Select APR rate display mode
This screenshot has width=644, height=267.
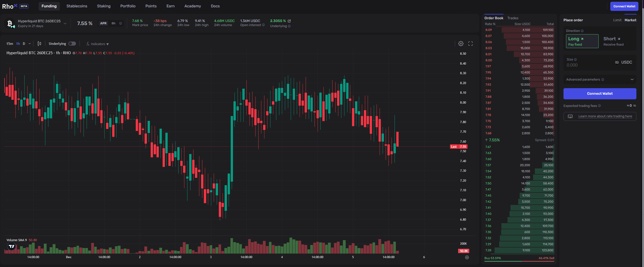[103, 23]
